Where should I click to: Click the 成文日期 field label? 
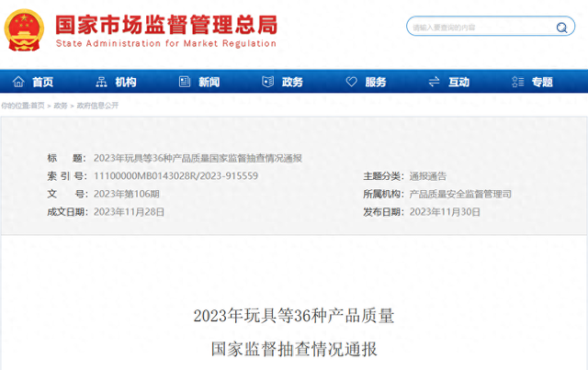click(x=67, y=212)
